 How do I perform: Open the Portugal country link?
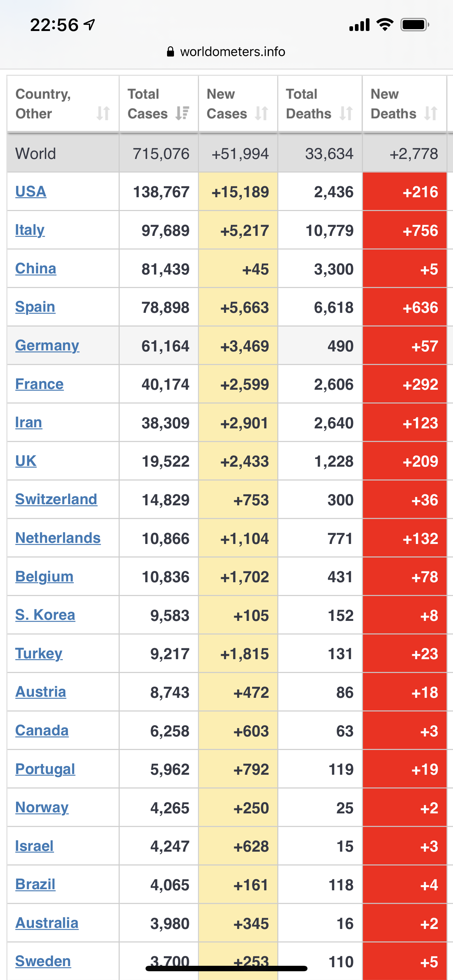point(45,769)
